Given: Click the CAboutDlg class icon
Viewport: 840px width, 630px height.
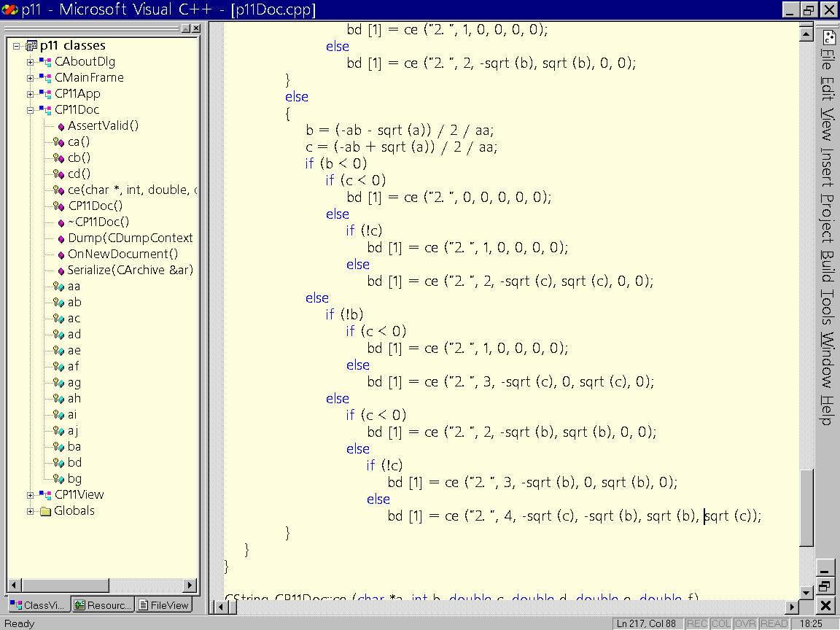Looking at the screenshot, I should tap(45, 62).
